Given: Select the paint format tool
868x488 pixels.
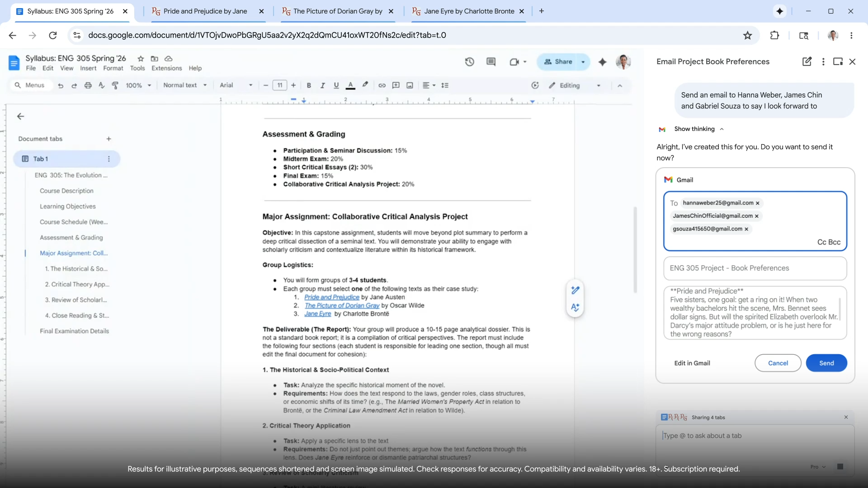Looking at the screenshot, I should (x=115, y=85).
